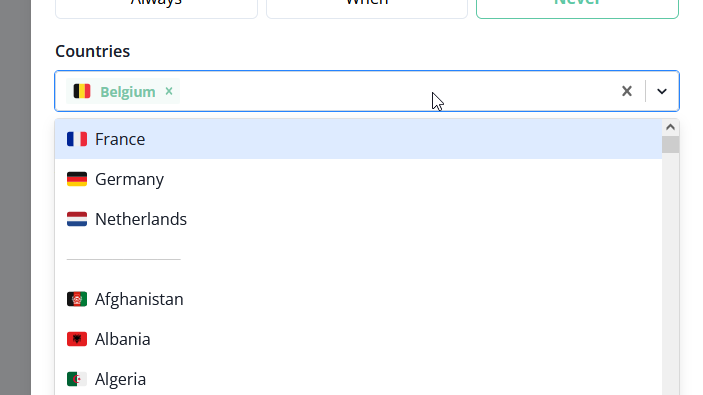Choose Afghanistan in the dropdown list
The height and width of the screenshot is (395, 703).
[x=358, y=299]
